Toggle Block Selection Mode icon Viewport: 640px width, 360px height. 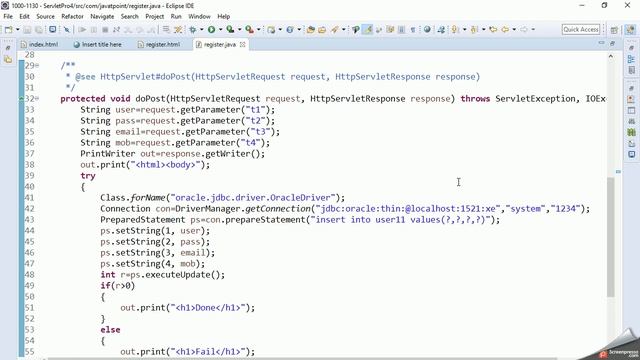402,29
